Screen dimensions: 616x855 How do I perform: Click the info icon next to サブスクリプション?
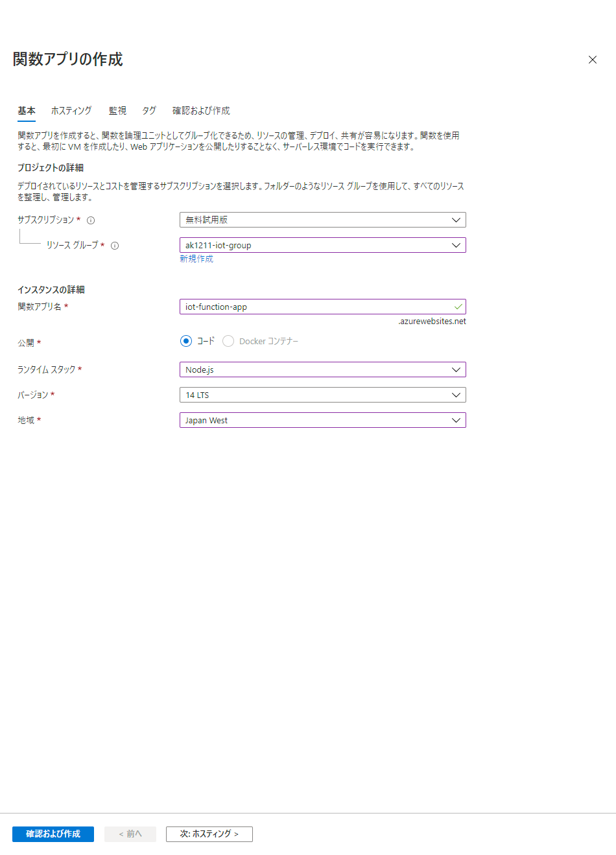(x=91, y=220)
